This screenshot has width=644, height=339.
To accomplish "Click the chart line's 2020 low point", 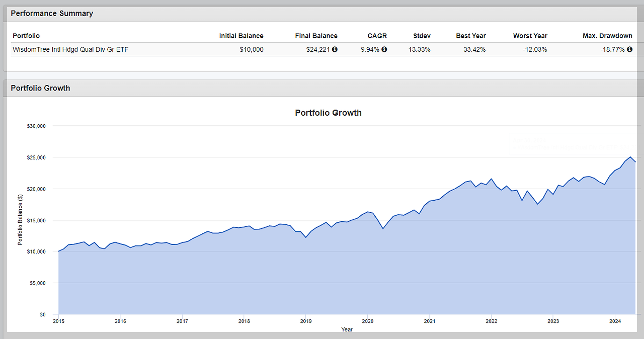I will pyautogui.click(x=383, y=228).
